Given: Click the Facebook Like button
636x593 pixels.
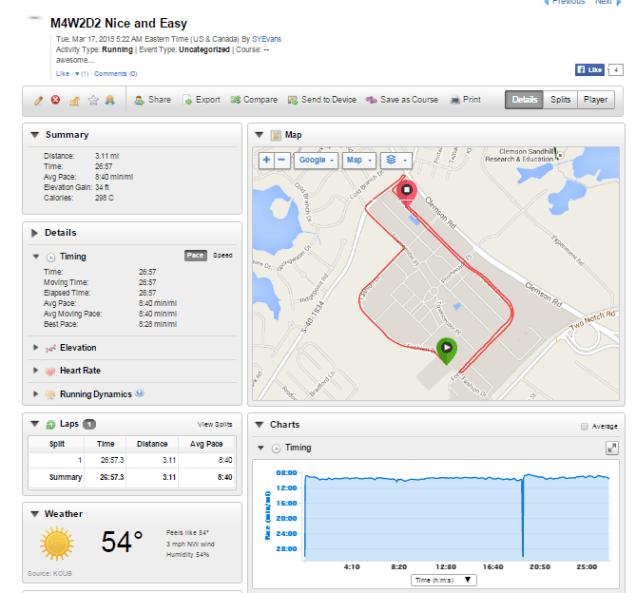Looking at the screenshot, I should [590, 70].
